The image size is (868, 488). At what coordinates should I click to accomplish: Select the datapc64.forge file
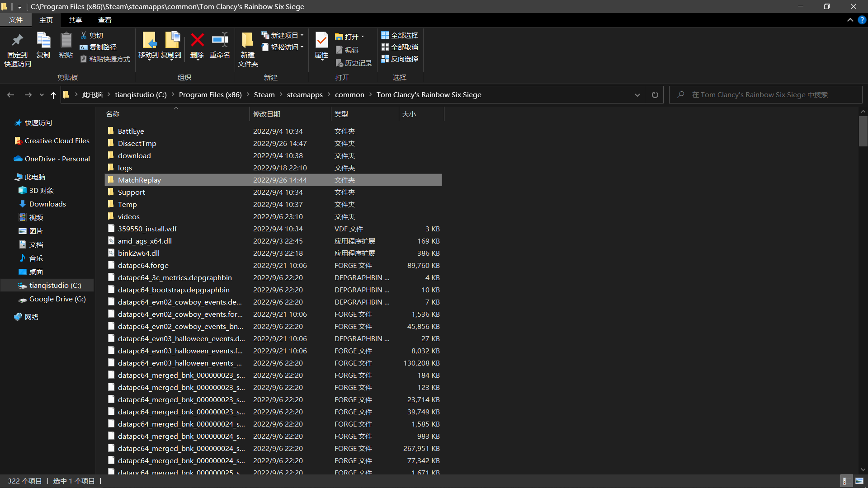click(273, 265)
